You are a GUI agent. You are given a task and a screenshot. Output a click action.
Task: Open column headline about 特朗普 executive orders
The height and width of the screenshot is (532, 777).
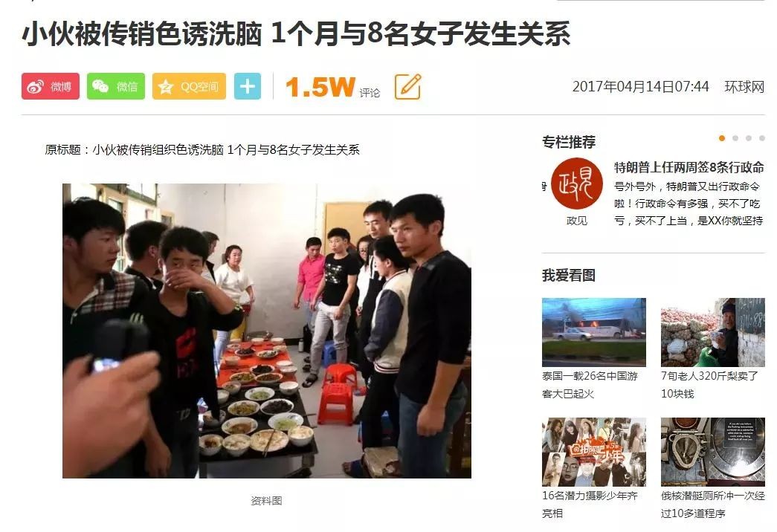(689, 167)
